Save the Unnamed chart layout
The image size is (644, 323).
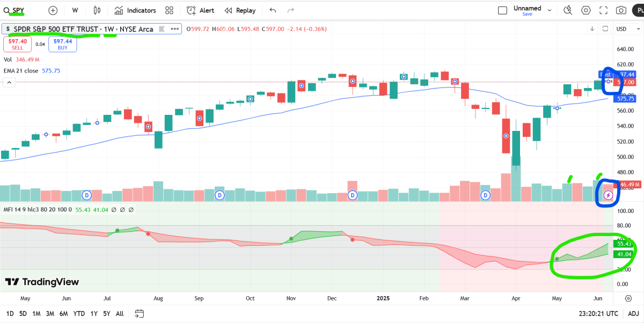click(527, 14)
